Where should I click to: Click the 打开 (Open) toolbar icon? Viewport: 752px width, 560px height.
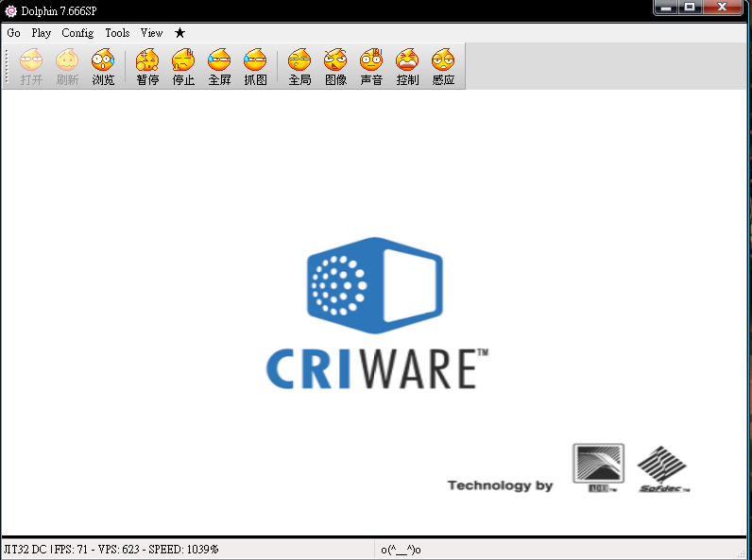(31, 67)
